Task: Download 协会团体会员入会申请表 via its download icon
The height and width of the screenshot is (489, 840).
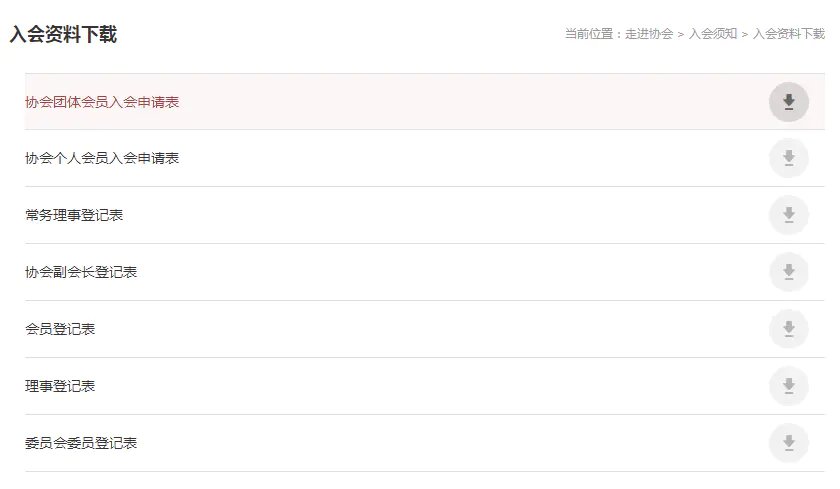Action: [789, 102]
